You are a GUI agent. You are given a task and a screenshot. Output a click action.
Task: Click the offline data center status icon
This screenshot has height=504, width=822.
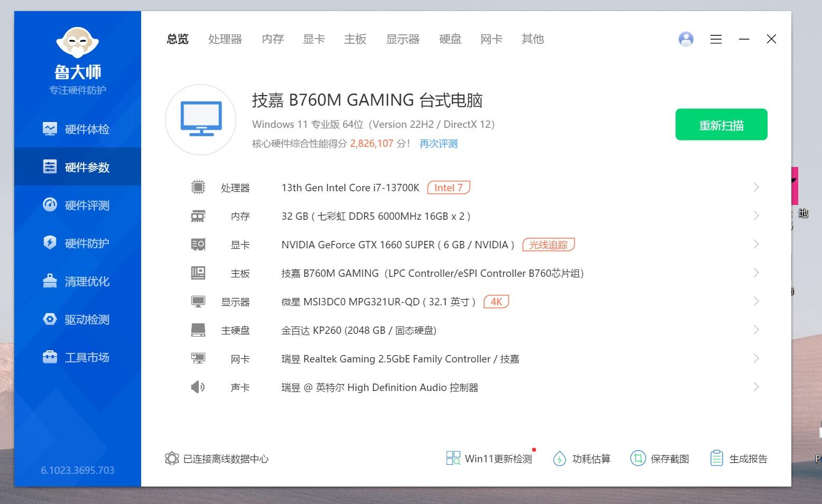point(172,459)
